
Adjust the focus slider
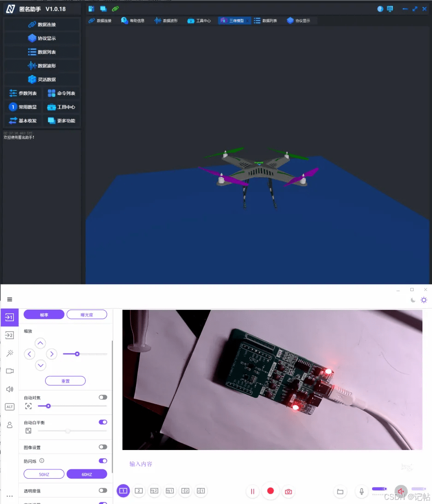click(72, 406)
